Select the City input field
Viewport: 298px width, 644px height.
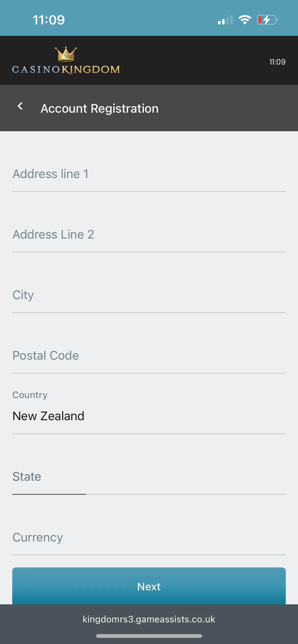149,295
